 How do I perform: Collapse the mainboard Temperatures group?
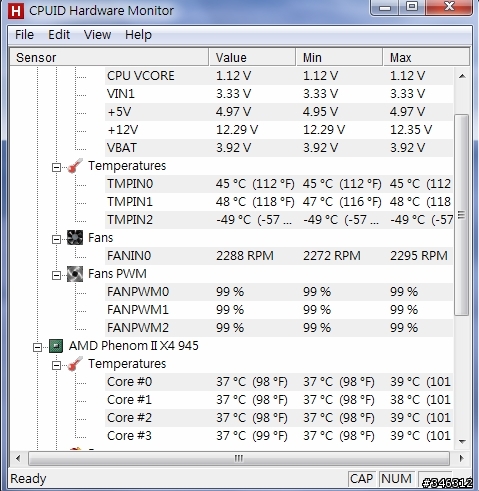click(x=56, y=167)
